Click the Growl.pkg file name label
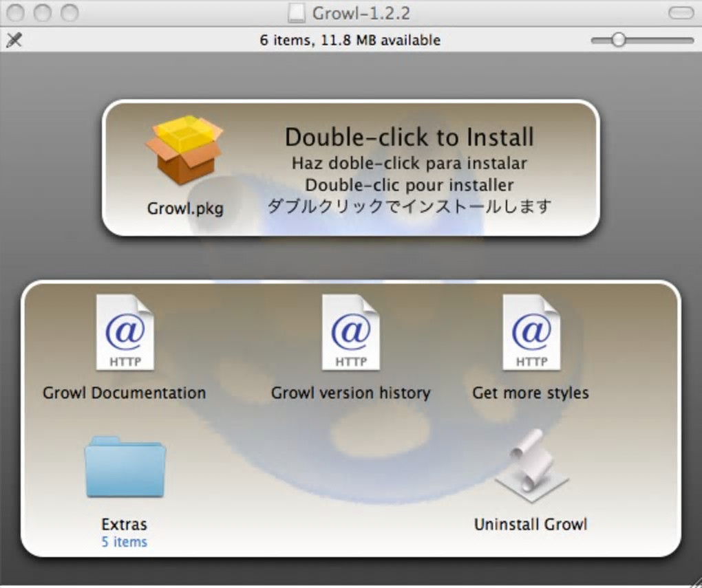 pos(185,208)
